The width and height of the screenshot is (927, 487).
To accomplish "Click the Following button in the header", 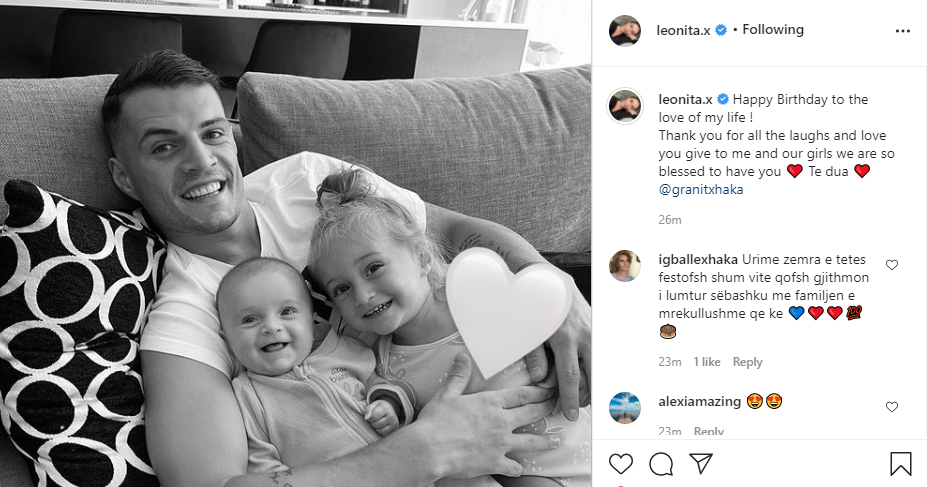I will tap(773, 30).
